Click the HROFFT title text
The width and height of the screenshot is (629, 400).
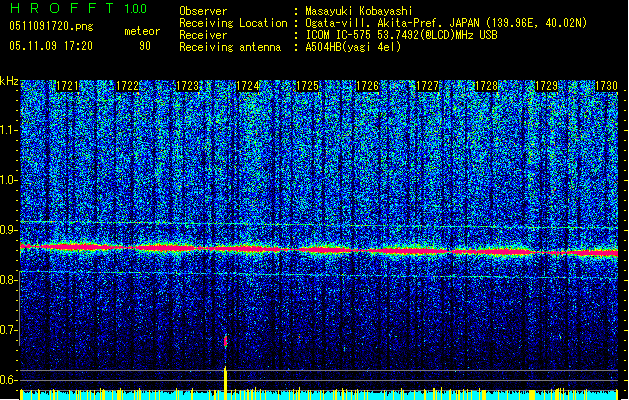62,8
